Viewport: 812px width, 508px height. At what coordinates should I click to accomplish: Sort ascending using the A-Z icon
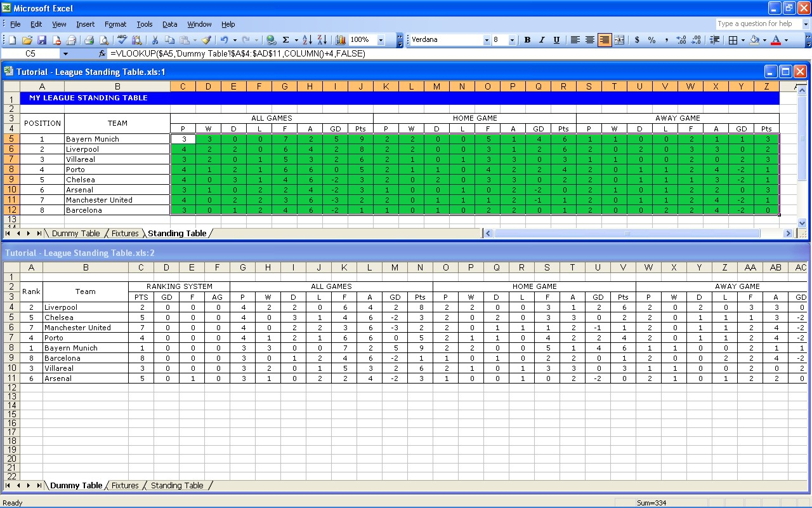pyautogui.click(x=307, y=40)
